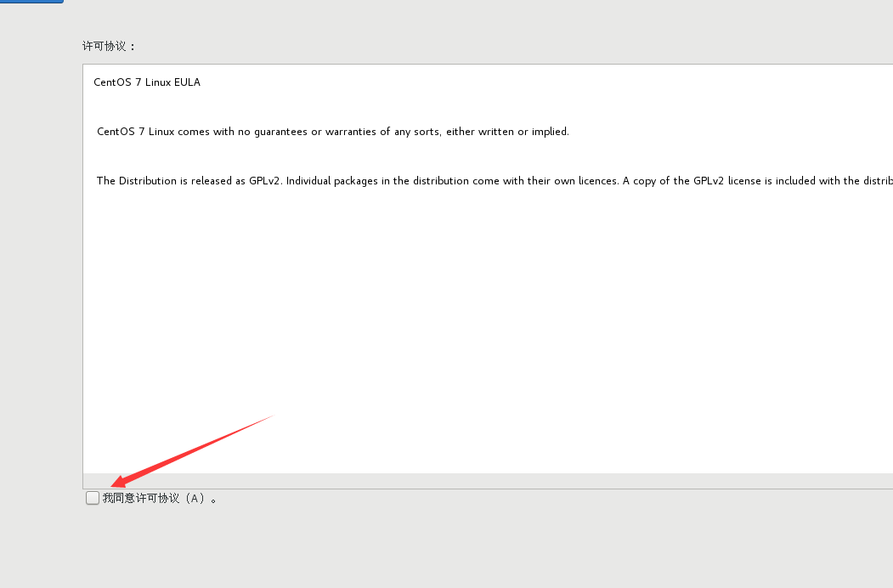
Task: Click the red arrow annotation head
Action: pyautogui.click(x=120, y=481)
